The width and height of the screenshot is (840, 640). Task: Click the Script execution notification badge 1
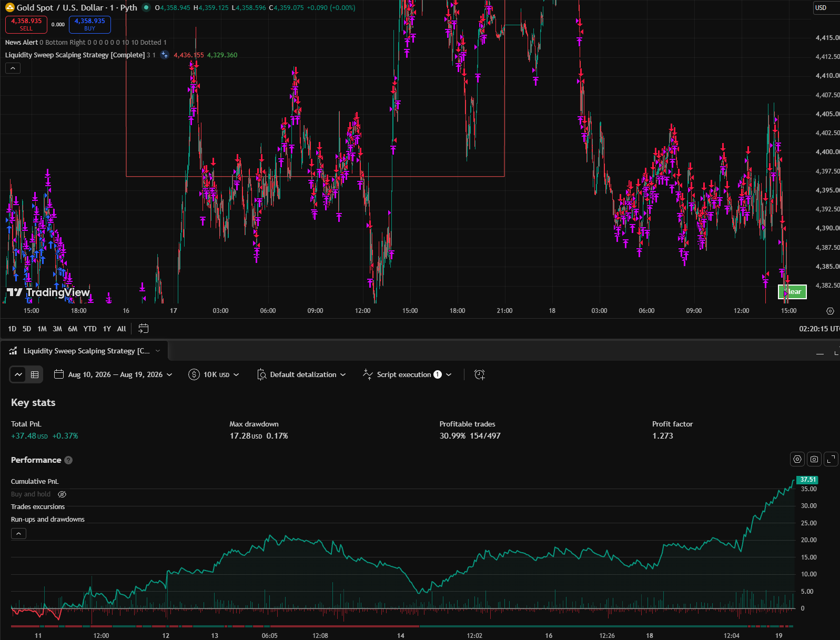438,374
